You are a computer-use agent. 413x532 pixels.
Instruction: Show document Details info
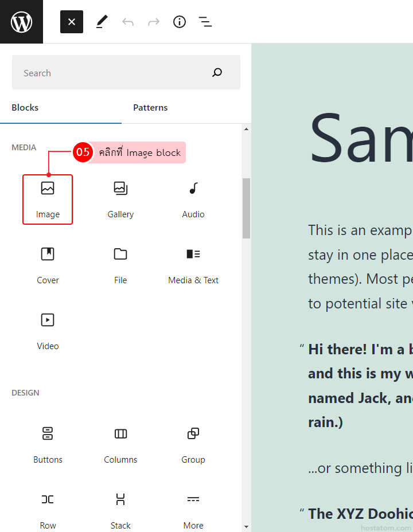pos(180,22)
